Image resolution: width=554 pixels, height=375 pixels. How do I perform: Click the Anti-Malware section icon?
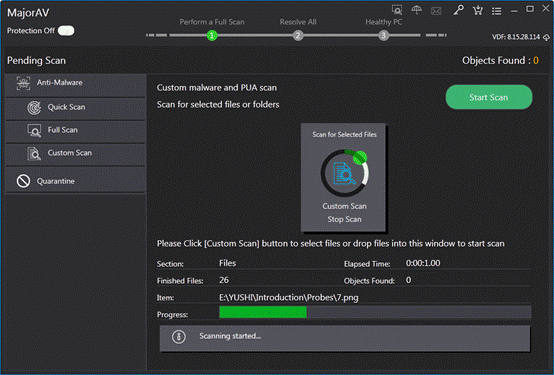[x=23, y=83]
